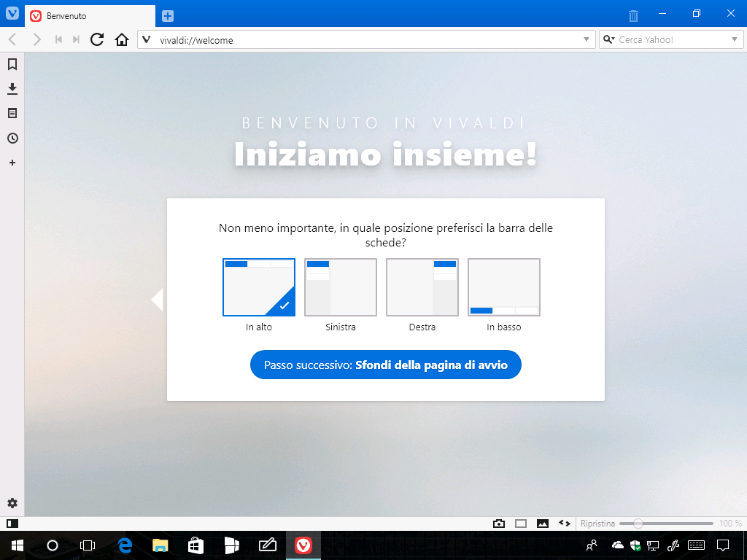Open the search engine selector magnifier
This screenshot has height=560, width=747.
(608, 39)
